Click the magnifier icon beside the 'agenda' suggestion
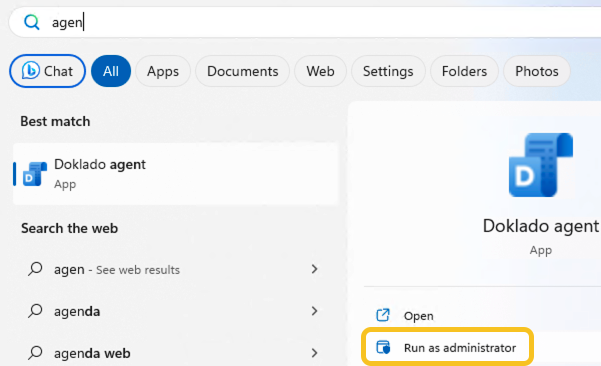 point(35,311)
